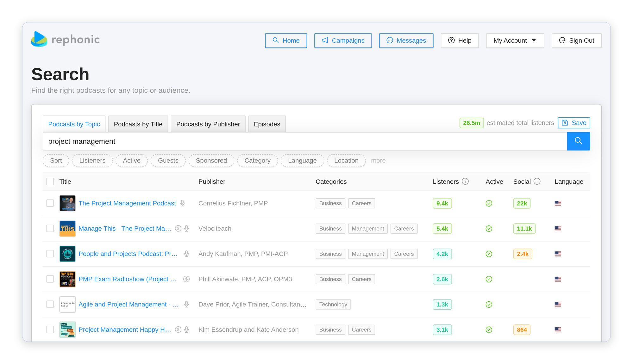Viewport: 633px width, 364px height.
Task: Switch to the Episodes tab
Action: point(267,124)
